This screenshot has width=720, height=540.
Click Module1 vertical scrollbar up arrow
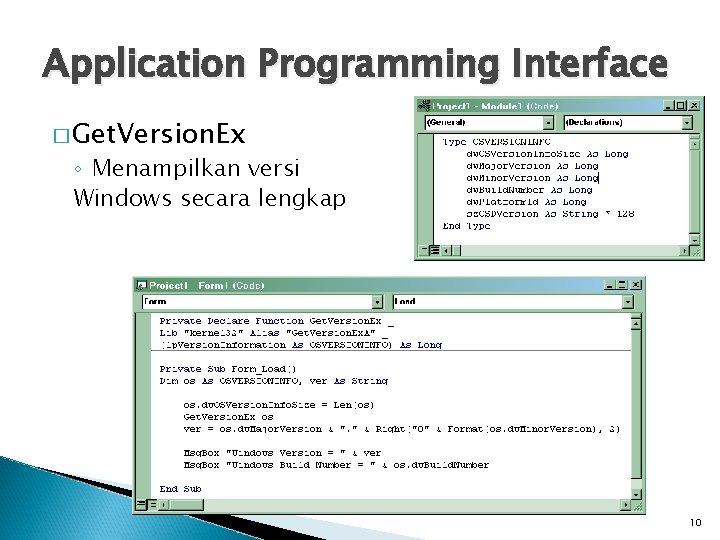coord(694,144)
